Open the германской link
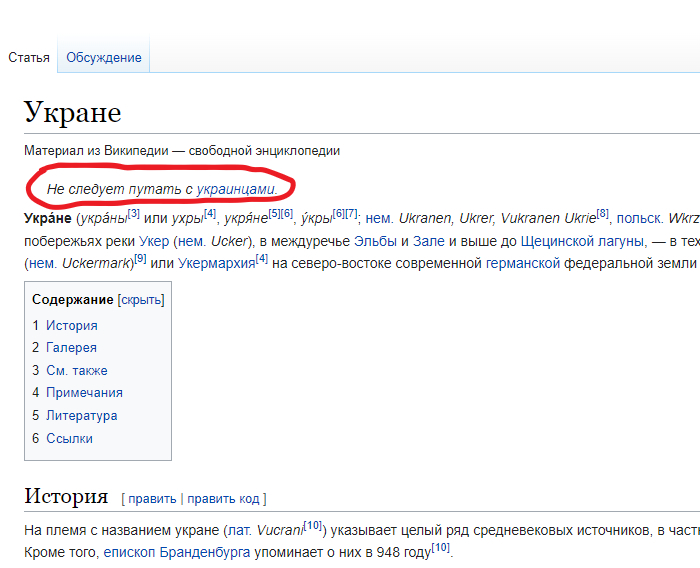This screenshot has height=568, width=700. (x=523, y=263)
